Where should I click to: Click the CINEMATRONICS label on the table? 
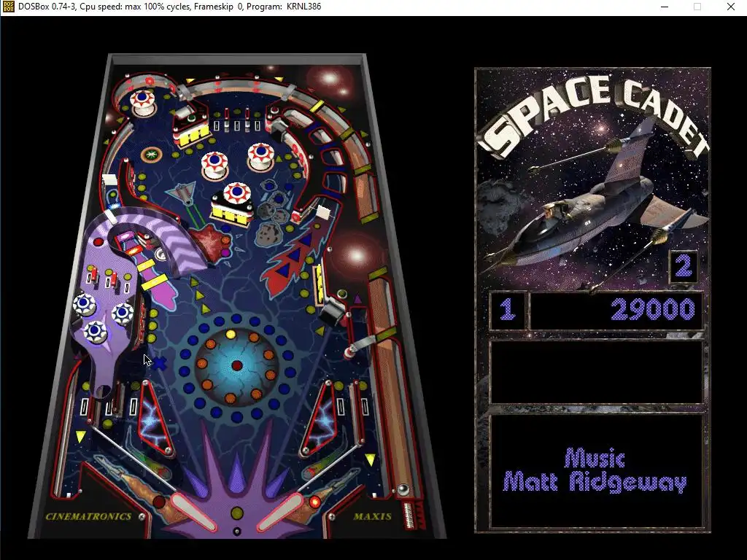(88, 516)
